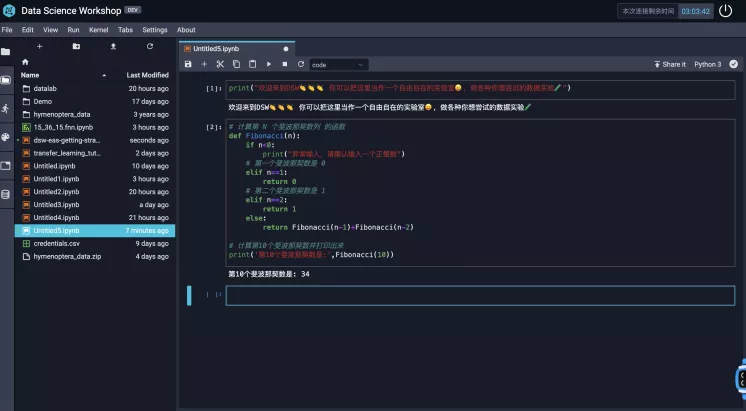
Task: Click the kernel status indicator icon
Action: tap(734, 64)
